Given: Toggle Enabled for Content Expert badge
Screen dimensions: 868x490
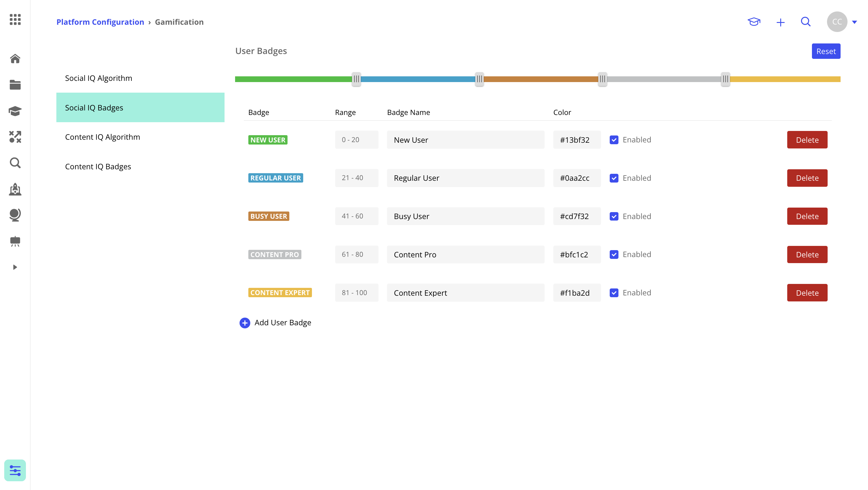Looking at the screenshot, I should (x=614, y=293).
